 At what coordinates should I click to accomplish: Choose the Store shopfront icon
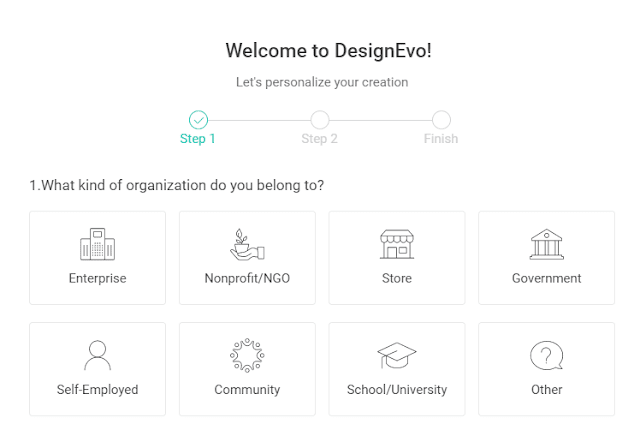pos(396,245)
